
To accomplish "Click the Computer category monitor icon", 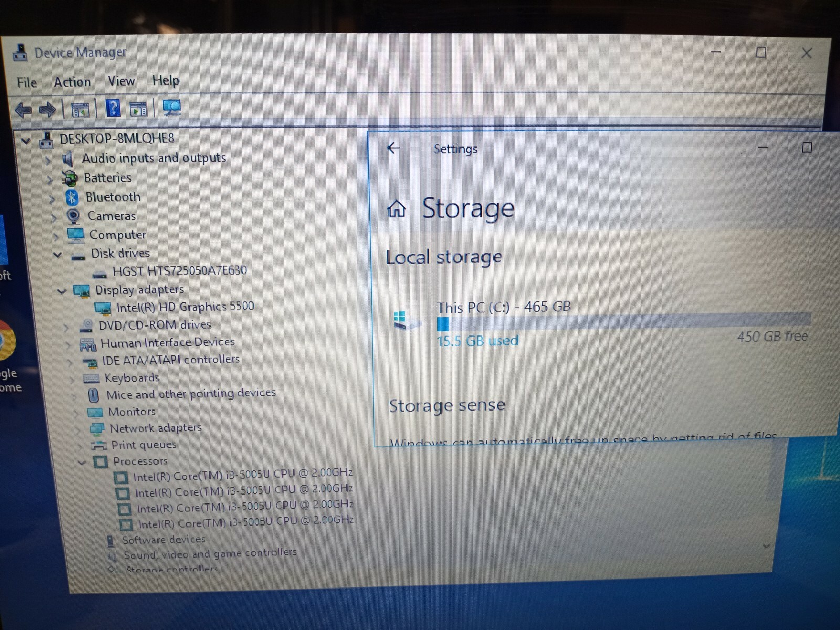I will coord(76,235).
